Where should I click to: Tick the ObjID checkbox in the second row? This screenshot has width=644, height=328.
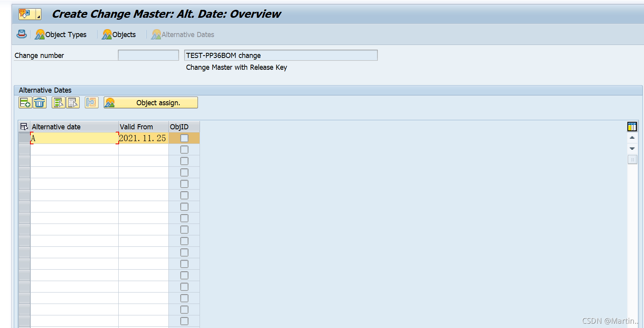(x=184, y=149)
